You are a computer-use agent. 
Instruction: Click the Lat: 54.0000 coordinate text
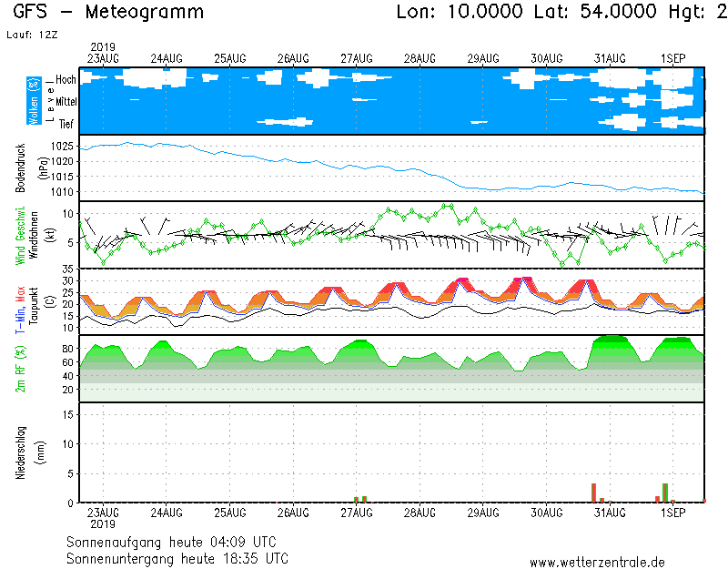[592, 13]
